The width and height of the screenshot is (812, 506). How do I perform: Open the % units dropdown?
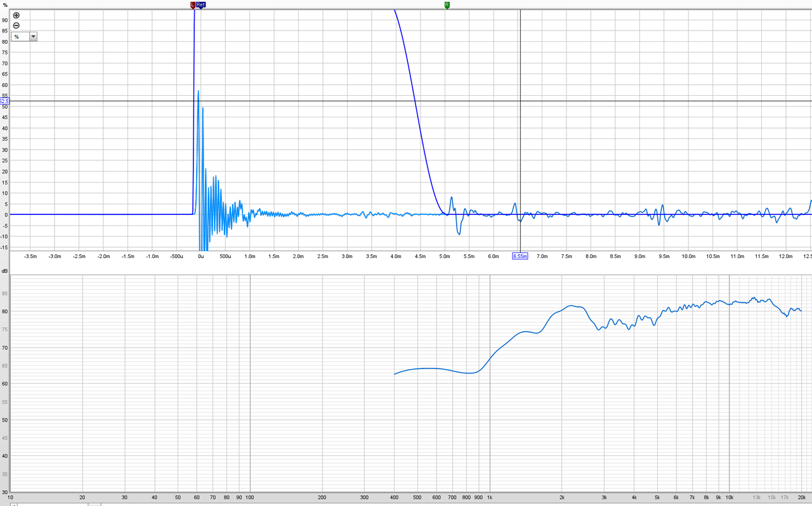click(25, 37)
